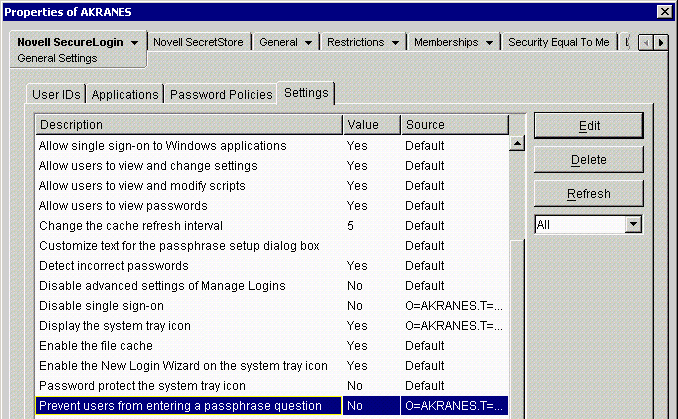Screen dimensions: 678x419
Task: Click the General Settings subtab label
Action: point(57,58)
